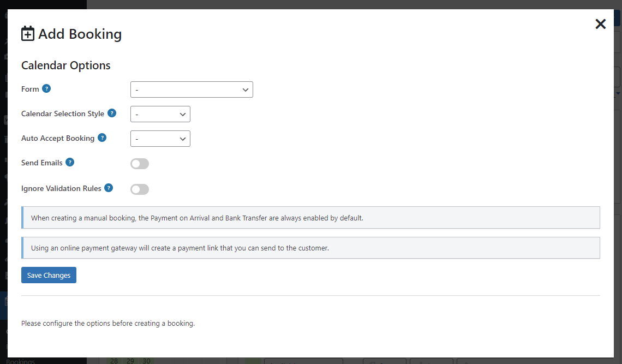Open Ignore Validation Rules help tooltip
The width and height of the screenshot is (622, 364).
pos(109,188)
